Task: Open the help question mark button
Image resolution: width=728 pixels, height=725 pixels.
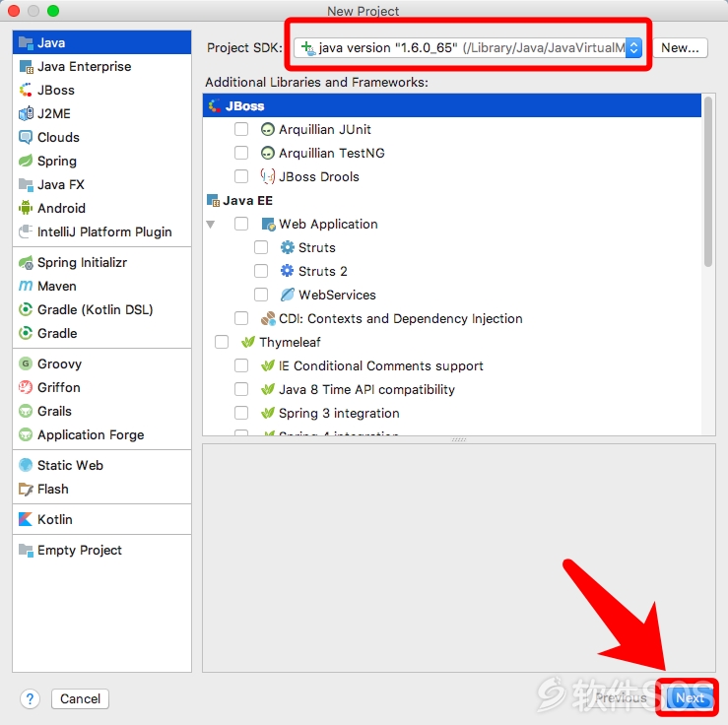Action: 31,698
